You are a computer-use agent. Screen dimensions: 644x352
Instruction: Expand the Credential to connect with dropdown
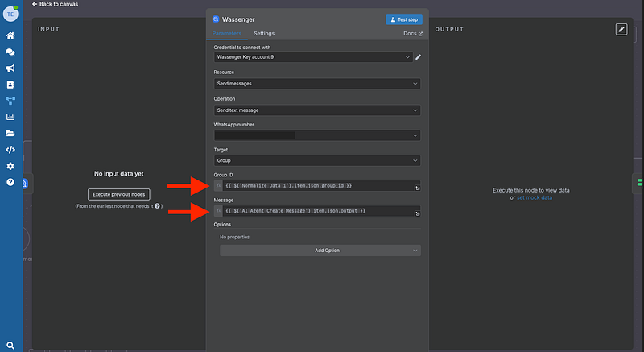[313, 57]
